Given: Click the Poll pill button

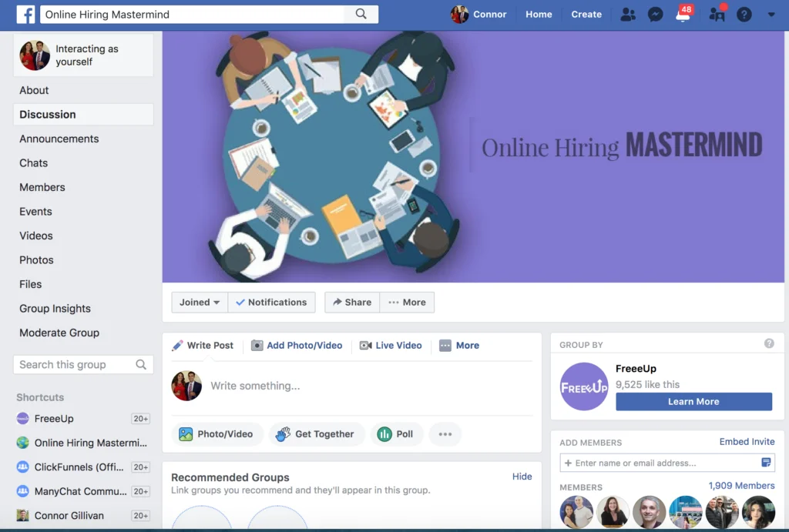Looking at the screenshot, I should pos(397,434).
